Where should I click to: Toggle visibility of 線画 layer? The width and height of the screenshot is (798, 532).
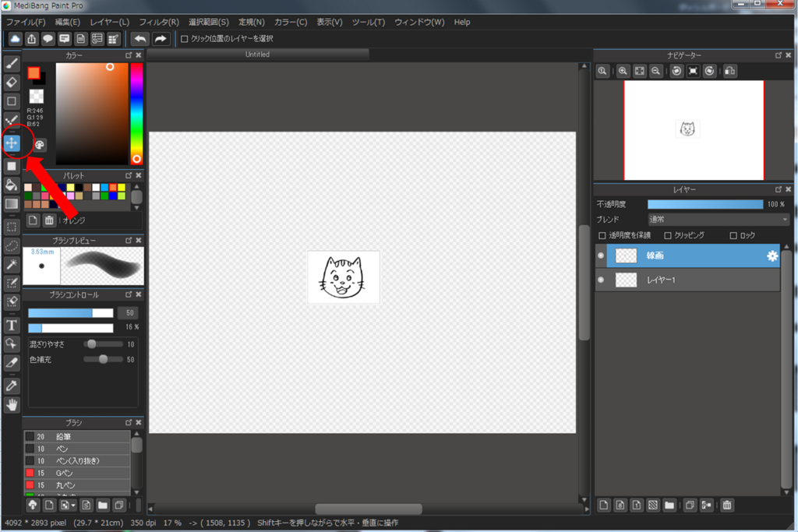coord(601,255)
